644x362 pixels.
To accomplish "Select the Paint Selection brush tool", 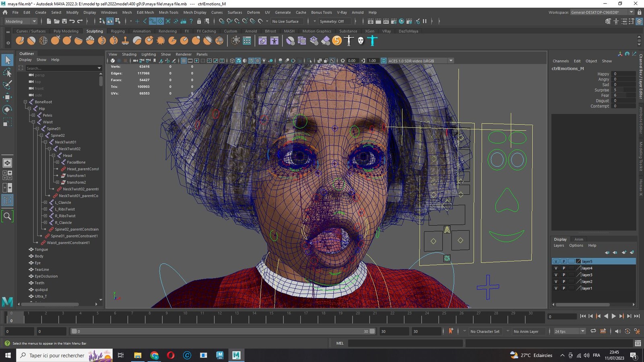I will [x=7, y=84].
